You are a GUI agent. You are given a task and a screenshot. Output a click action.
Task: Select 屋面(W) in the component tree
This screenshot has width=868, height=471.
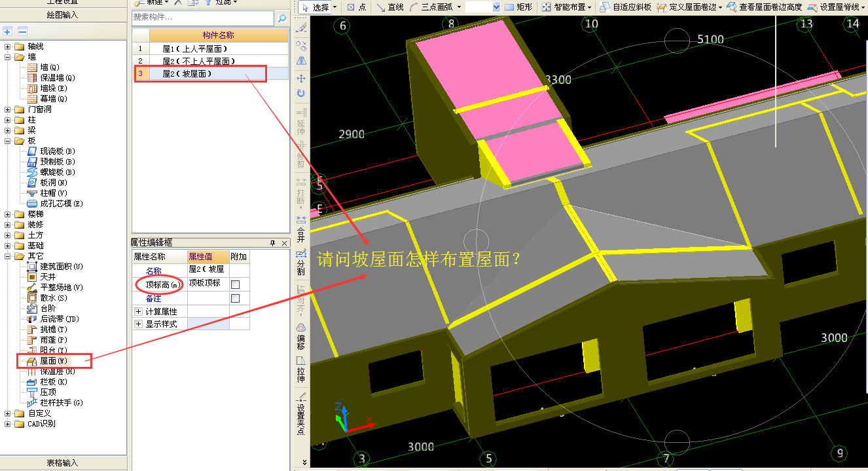pos(52,361)
